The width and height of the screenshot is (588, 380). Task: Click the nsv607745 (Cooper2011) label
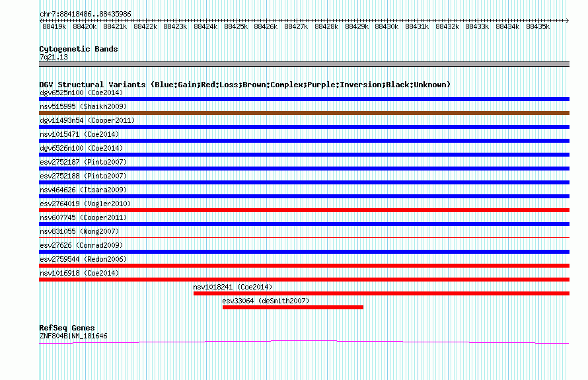pos(83,217)
